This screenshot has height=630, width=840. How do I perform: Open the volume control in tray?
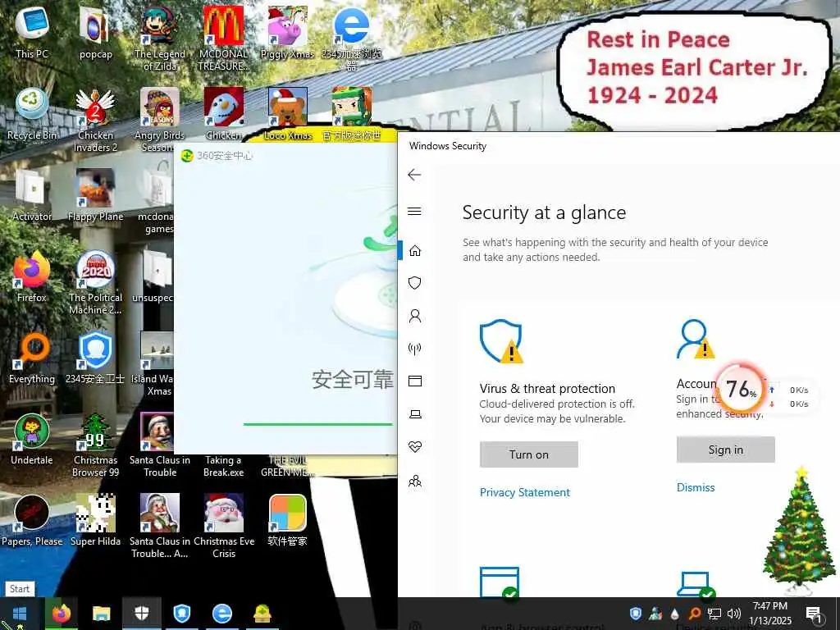point(734,614)
